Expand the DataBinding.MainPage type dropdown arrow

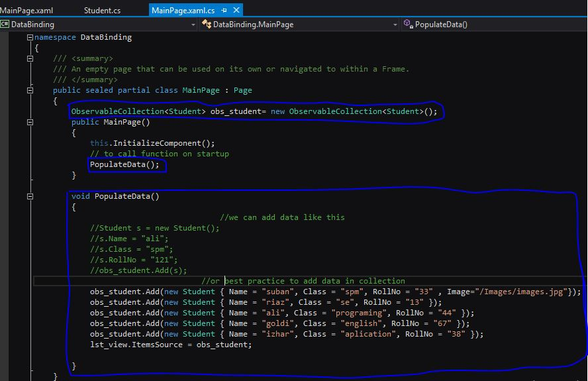(395, 25)
